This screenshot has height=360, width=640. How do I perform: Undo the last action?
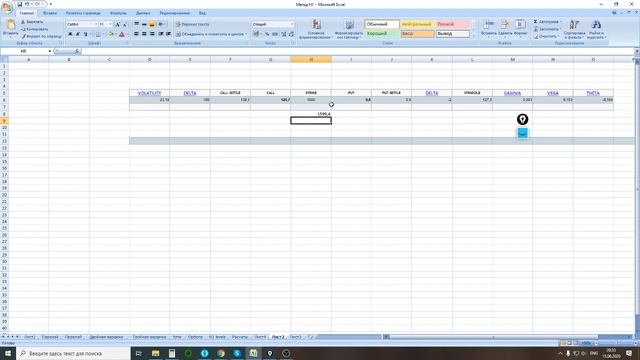click(x=27, y=4)
